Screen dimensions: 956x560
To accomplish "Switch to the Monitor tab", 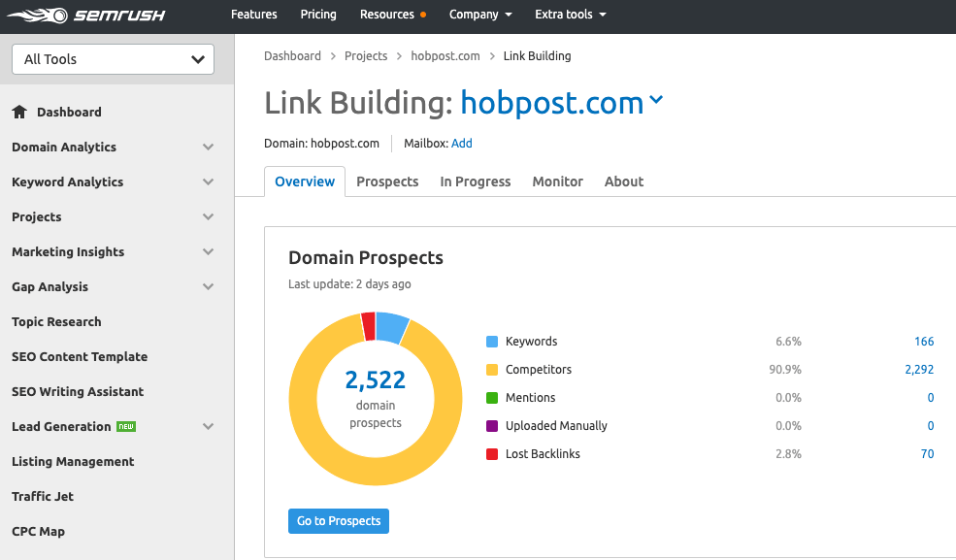I will [557, 181].
